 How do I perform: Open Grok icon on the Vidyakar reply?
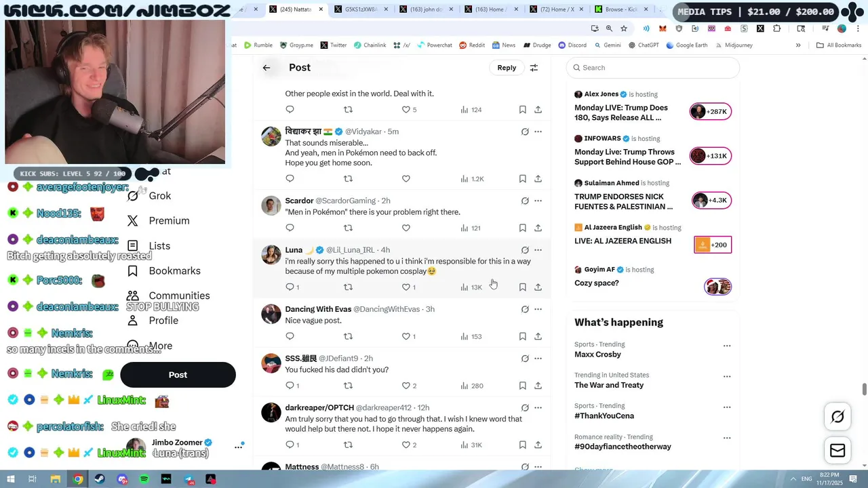[525, 131]
